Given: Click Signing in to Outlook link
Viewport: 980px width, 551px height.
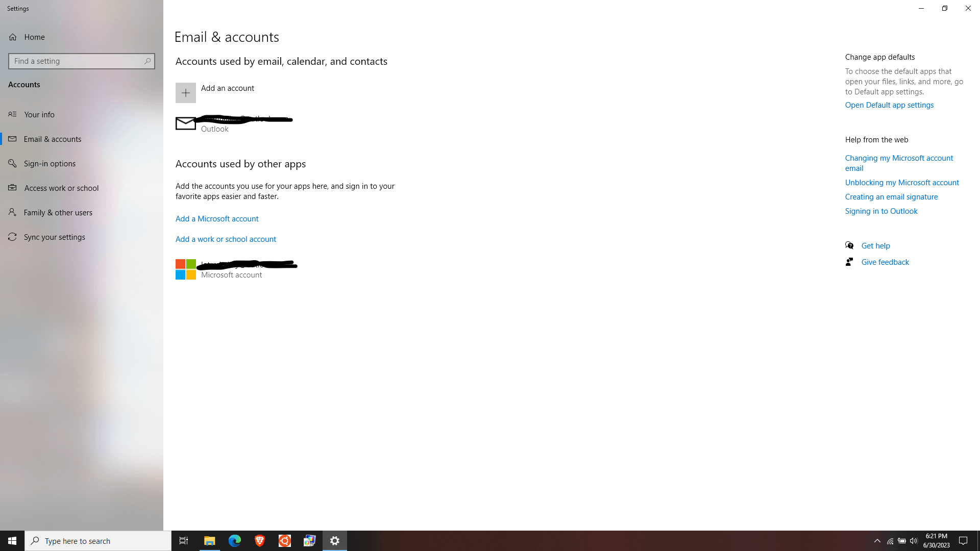Looking at the screenshot, I should click(x=881, y=211).
